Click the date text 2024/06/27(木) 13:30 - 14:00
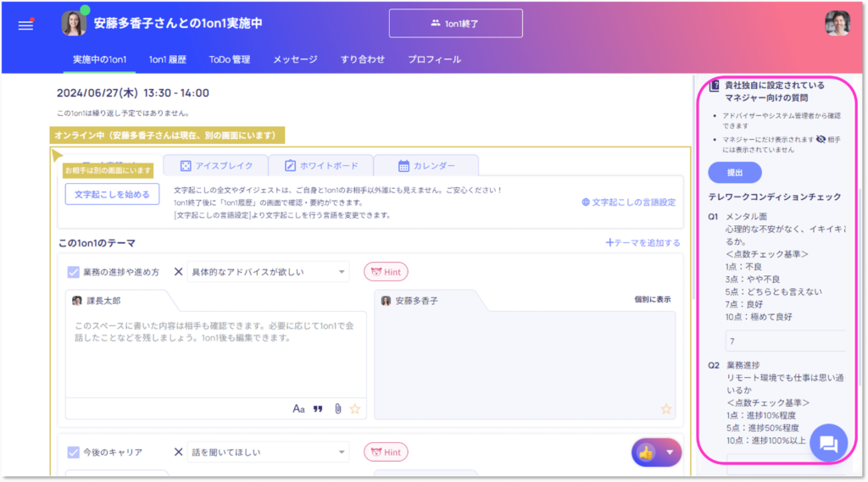Screen dimensions: 868x482 [x=133, y=93]
